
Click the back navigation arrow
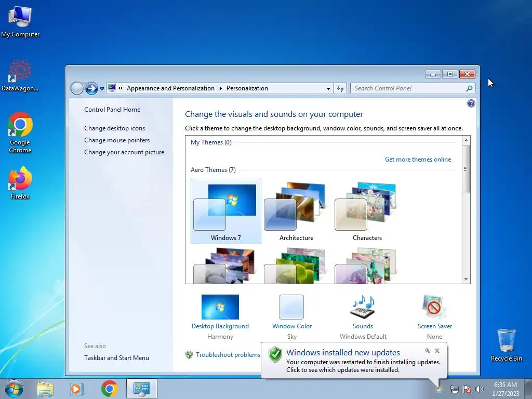click(77, 88)
